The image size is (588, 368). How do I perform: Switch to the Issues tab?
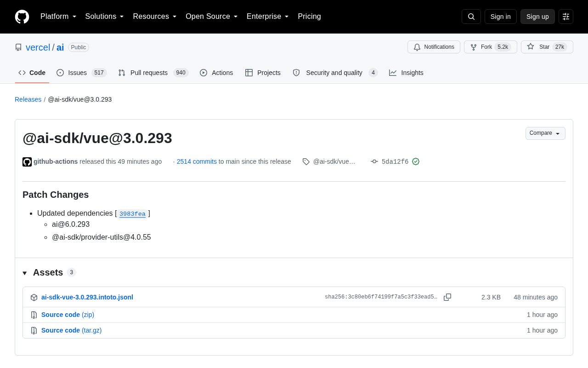[x=82, y=73]
